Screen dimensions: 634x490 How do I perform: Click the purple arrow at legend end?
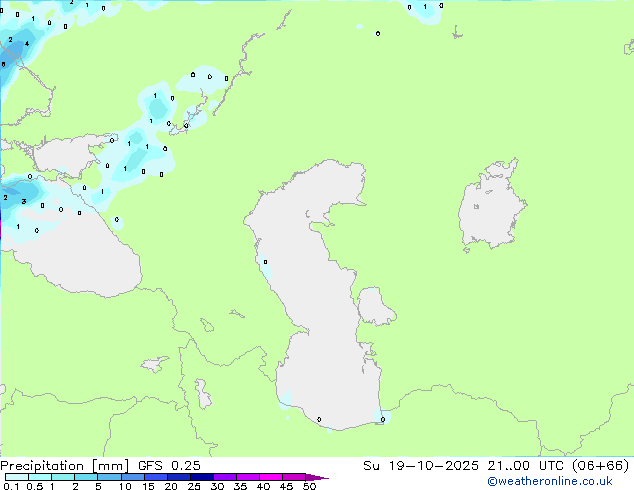[x=317, y=477]
